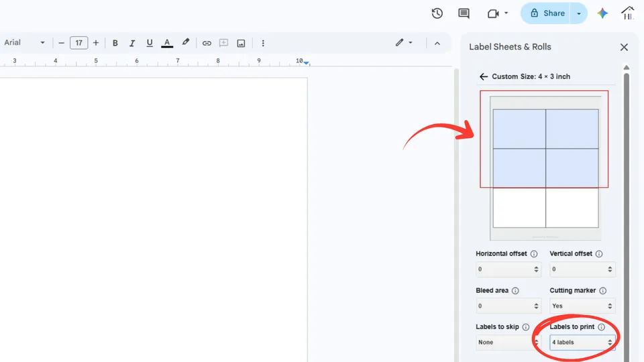Click inside the blank document page
The height and width of the screenshot is (362, 644).
coord(154,220)
